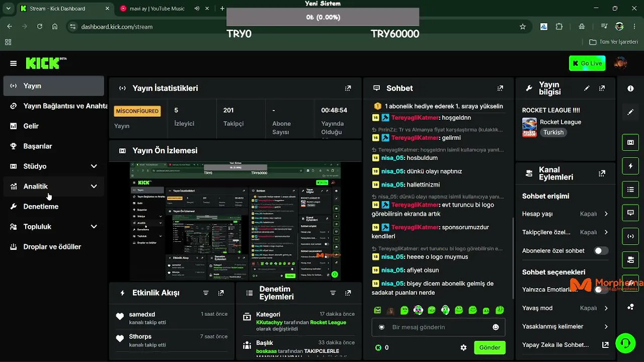
Task: Select Yayın in the sidebar
Action: pyautogui.click(x=54, y=85)
